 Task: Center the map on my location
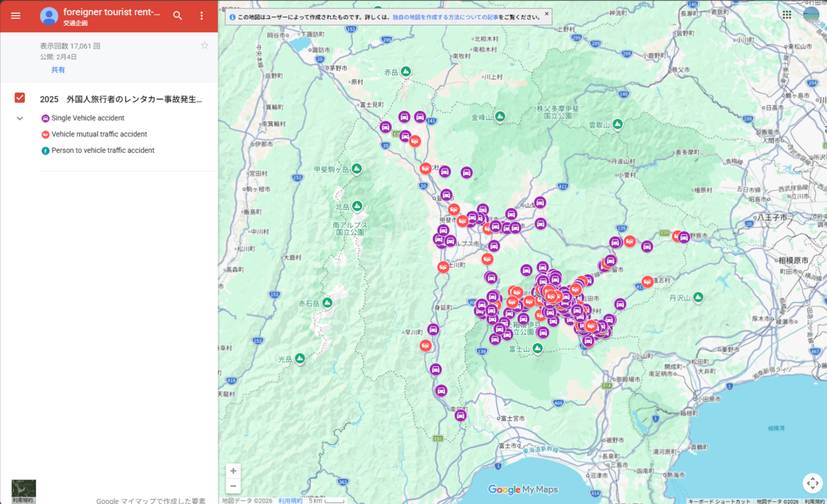coord(813,483)
